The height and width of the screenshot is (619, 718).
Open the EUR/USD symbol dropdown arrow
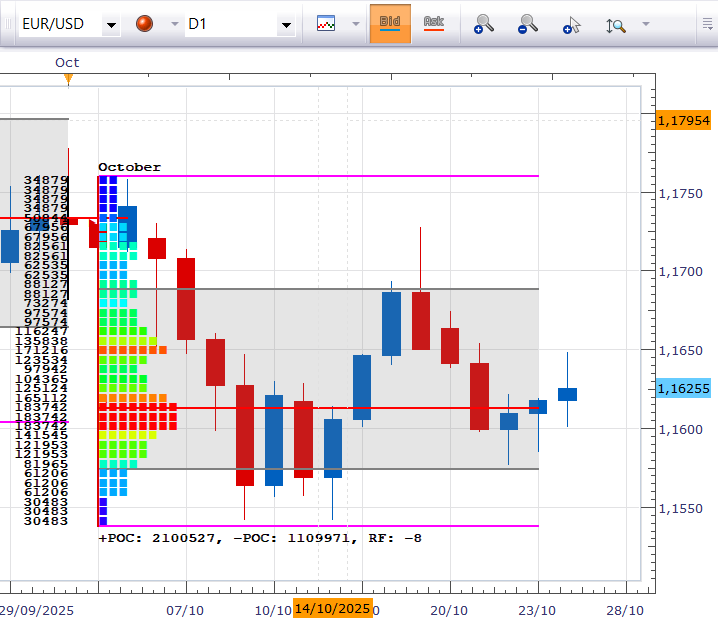click(111, 25)
